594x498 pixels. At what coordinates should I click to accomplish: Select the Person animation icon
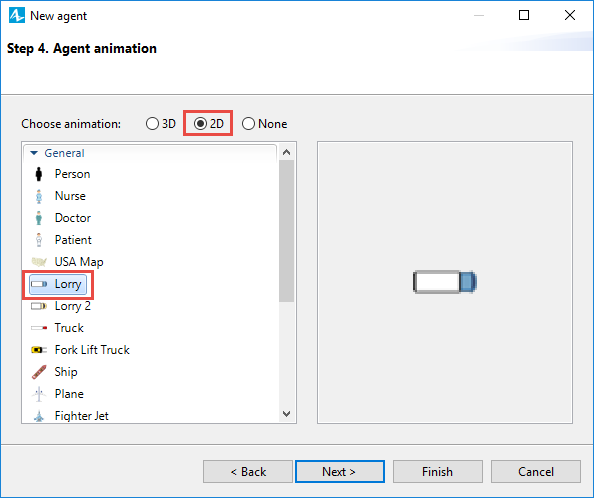(x=39, y=174)
